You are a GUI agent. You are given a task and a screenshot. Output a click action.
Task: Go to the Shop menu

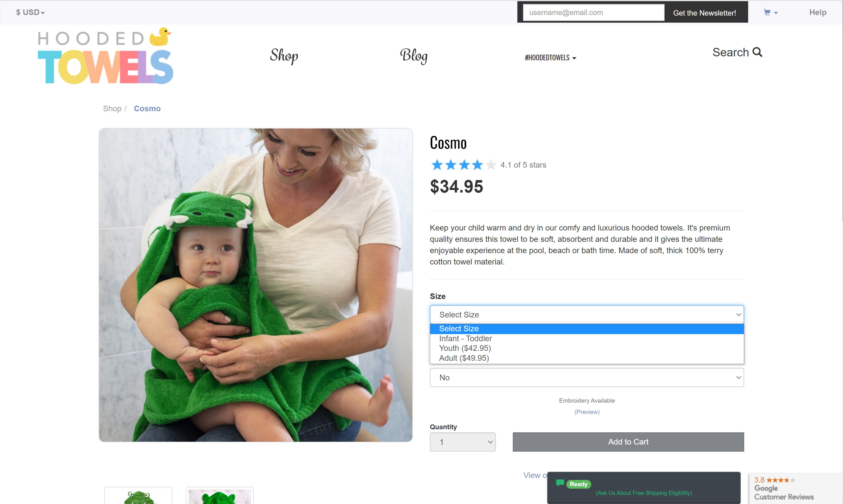click(284, 56)
